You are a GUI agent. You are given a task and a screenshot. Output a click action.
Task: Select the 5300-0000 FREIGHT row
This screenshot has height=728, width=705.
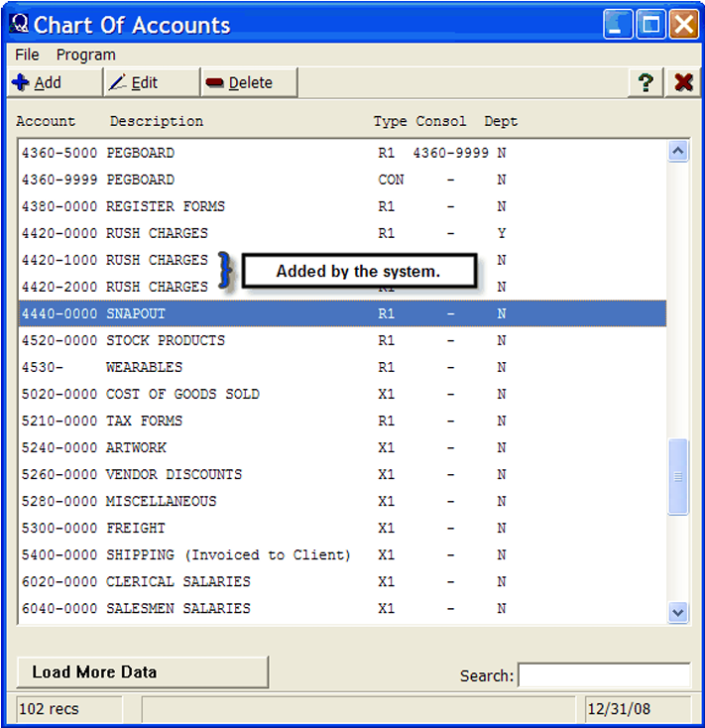click(342, 528)
